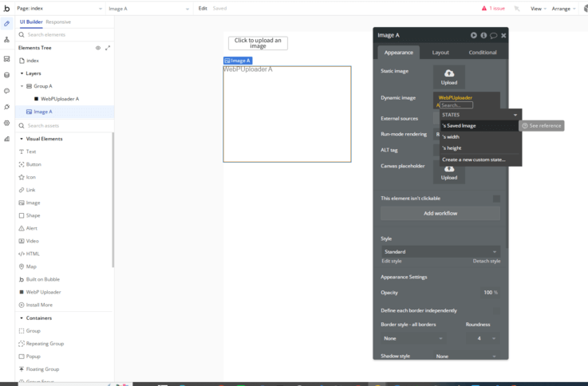Switch to the Conditional tab
This screenshot has width=588, height=386.
point(482,53)
